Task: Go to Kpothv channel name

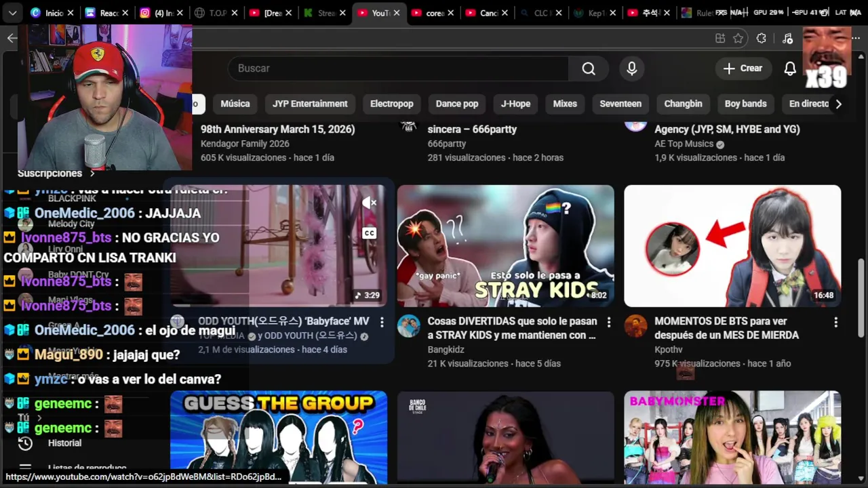Action: click(669, 350)
